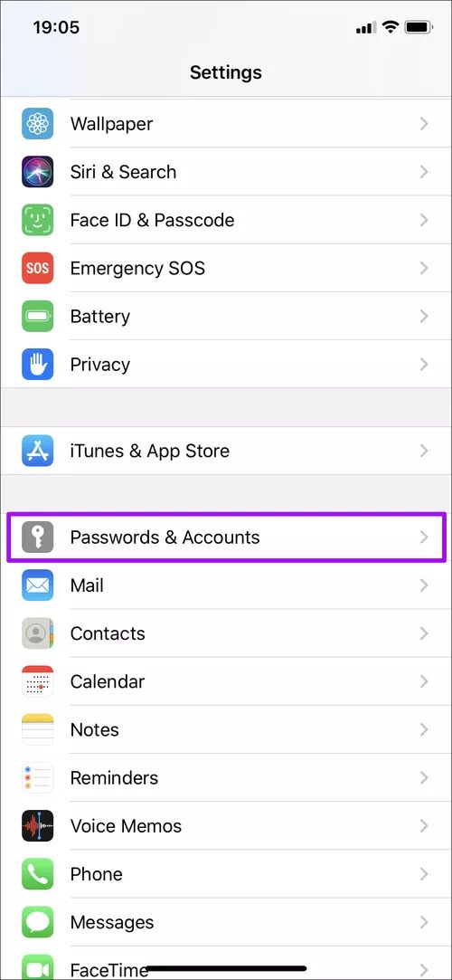Tap the green Face ID icon
This screenshot has width=452, height=980.
click(x=37, y=220)
